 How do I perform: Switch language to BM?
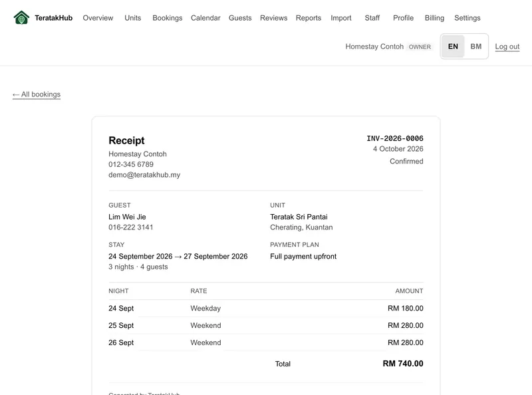pyautogui.click(x=476, y=47)
